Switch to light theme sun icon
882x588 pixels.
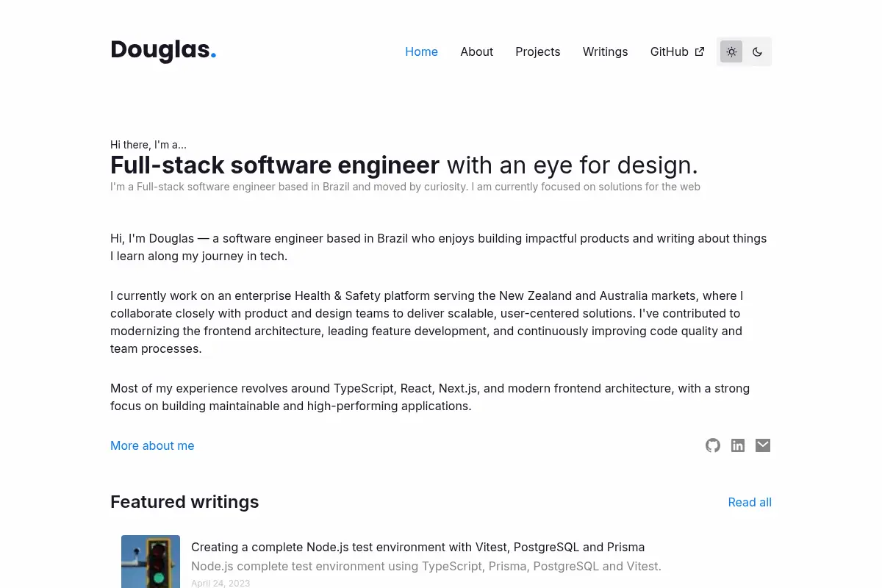(731, 51)
